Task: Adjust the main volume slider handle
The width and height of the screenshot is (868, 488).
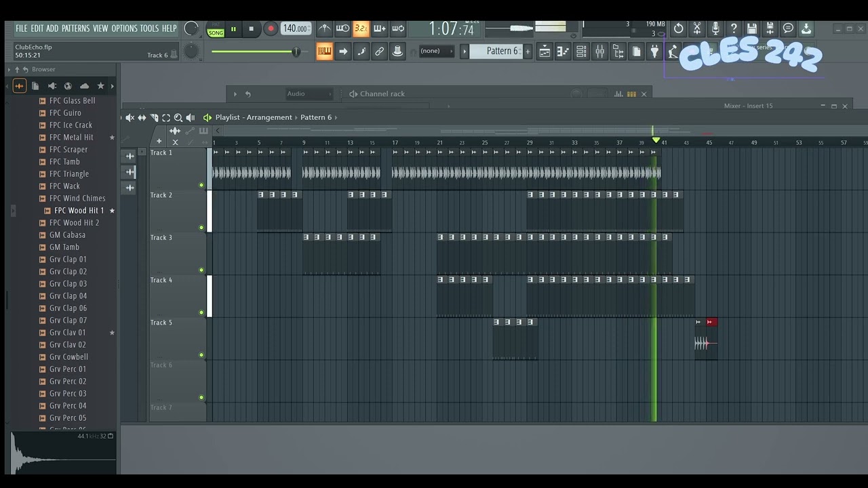Action: 296,52
